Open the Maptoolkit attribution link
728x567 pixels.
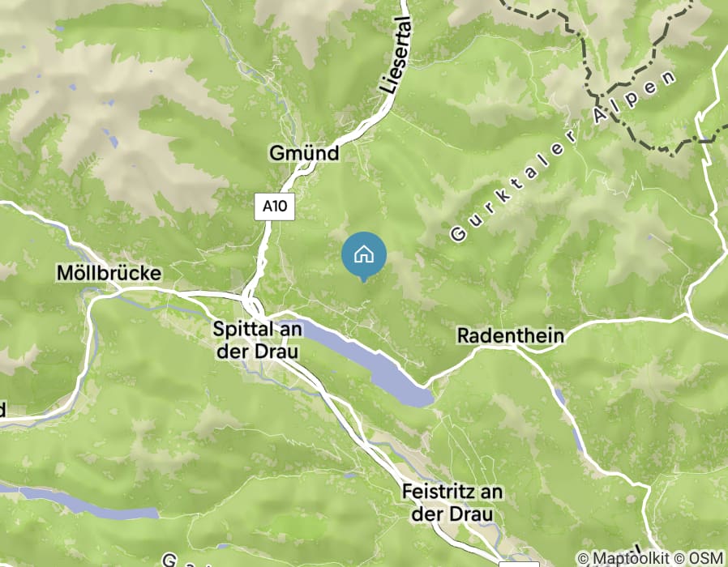click(x=623, y=558)
